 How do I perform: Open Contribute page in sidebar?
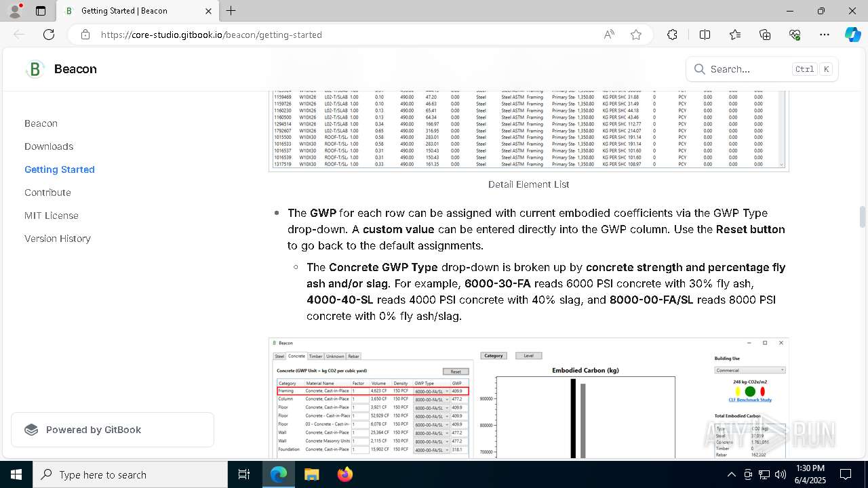point(47,192)
